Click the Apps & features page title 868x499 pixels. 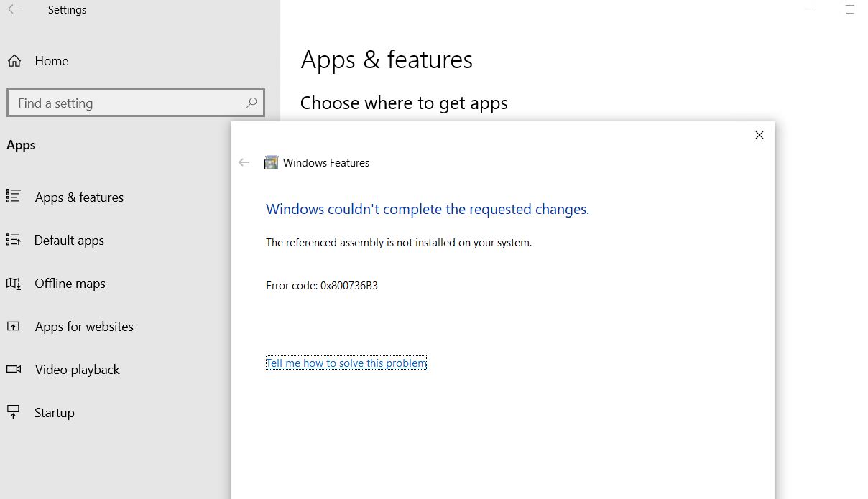coord(387,60)
